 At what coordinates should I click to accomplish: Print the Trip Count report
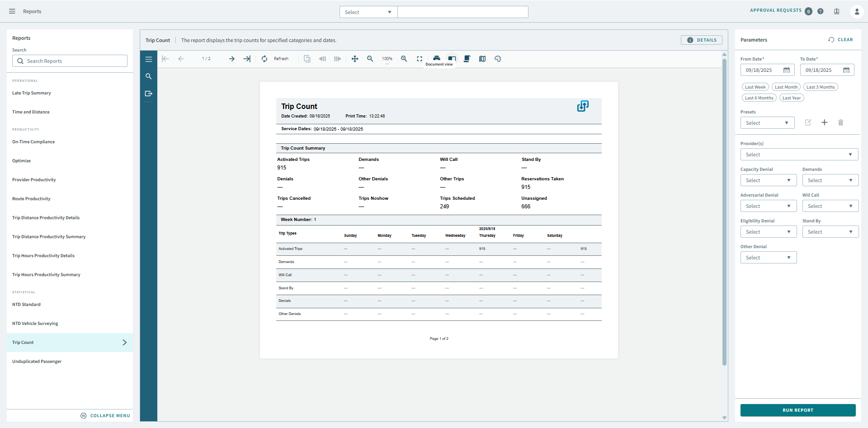[437, 58]
